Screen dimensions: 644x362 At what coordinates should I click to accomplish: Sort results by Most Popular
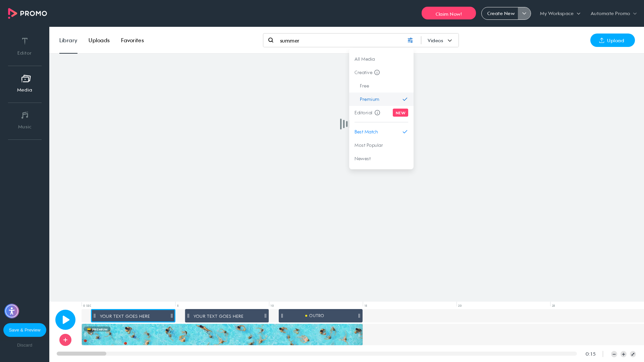click(x=381, y=145)
